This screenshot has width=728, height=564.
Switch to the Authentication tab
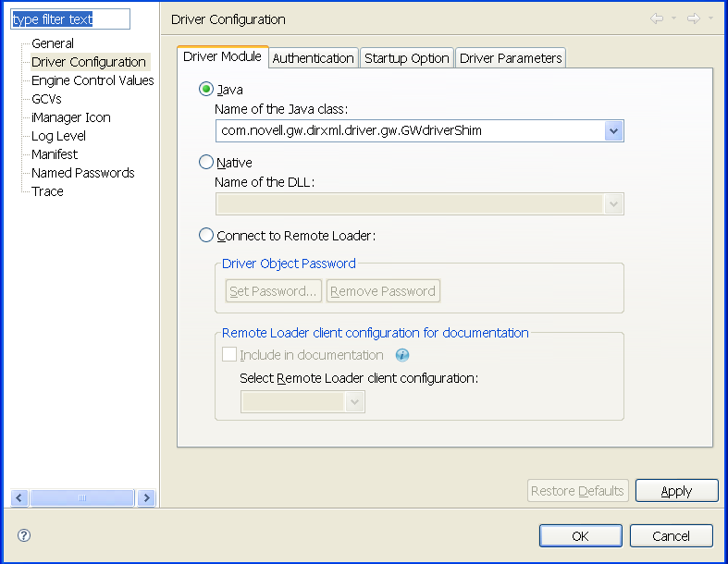click(x=314, y=58)
